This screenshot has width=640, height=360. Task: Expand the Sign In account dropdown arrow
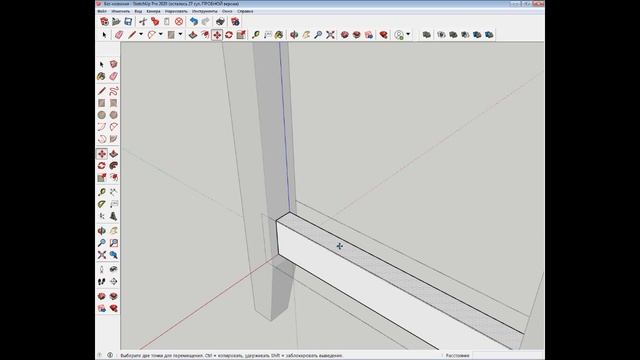click(408, 35)
